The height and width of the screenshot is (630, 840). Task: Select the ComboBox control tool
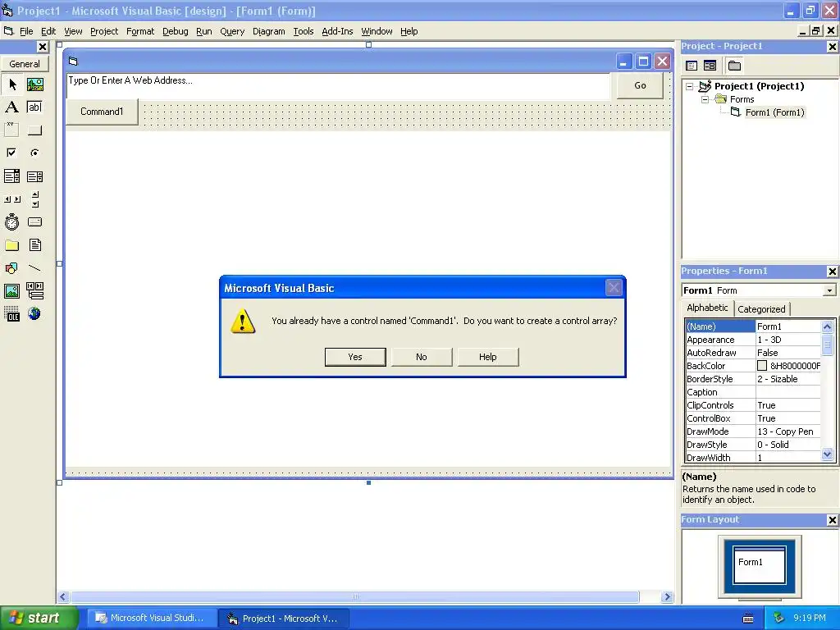click(x=12, y=176)
